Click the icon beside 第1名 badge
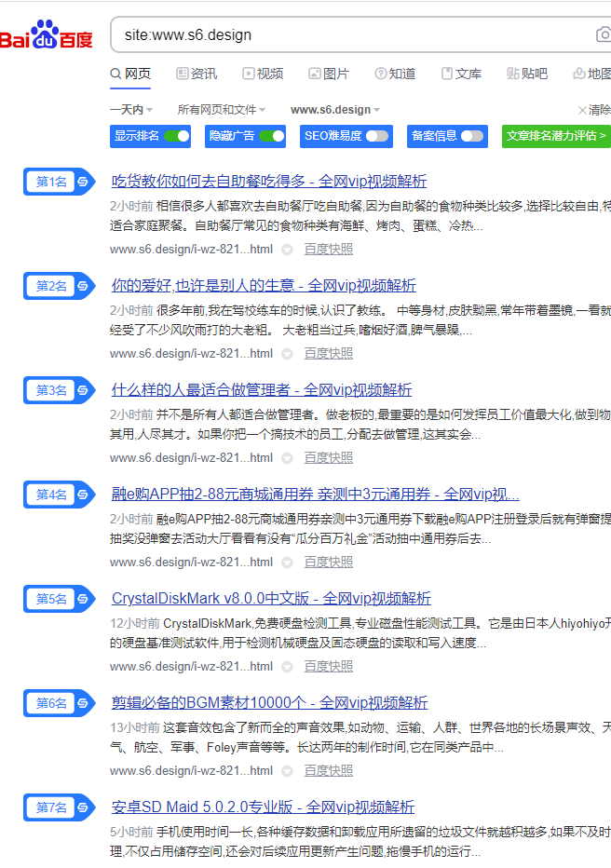The height and width of the screenshot is (868, 611). click(x=83, y=182)
